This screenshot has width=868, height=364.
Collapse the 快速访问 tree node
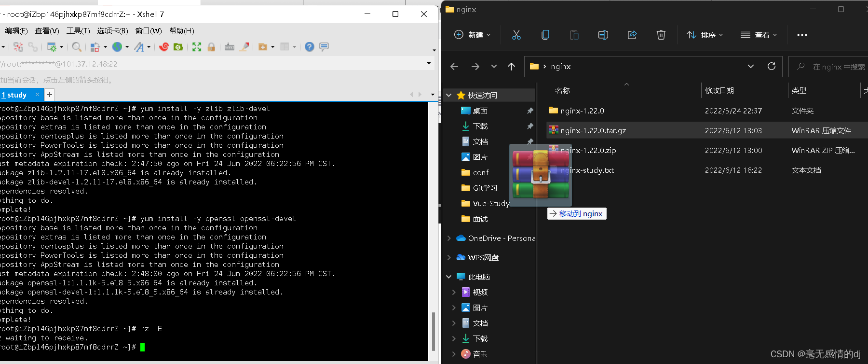click(x=449, y=95)
